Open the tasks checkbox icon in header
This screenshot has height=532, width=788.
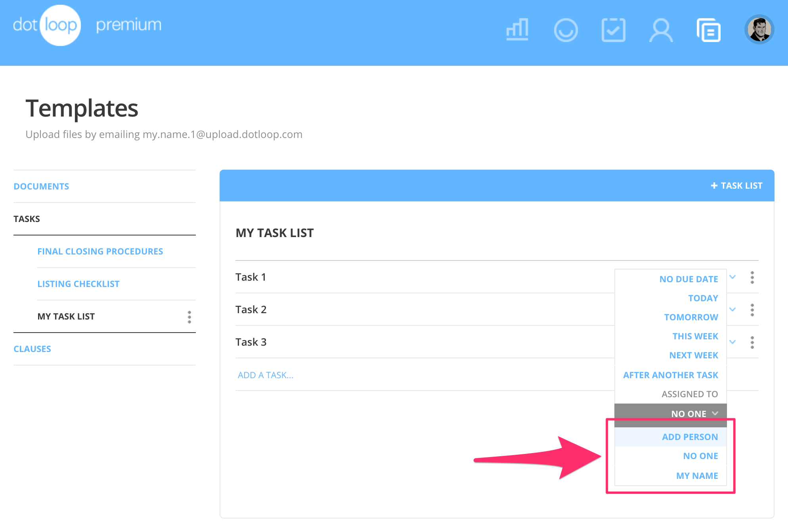click(x=613, y=30)
